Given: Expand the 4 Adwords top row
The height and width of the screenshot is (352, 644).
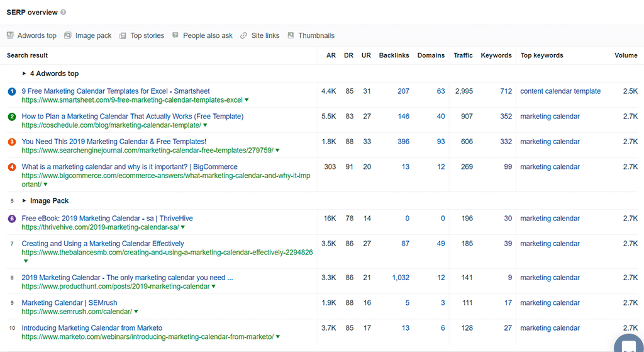Looking at the screenshot, I should coord(25,74).
